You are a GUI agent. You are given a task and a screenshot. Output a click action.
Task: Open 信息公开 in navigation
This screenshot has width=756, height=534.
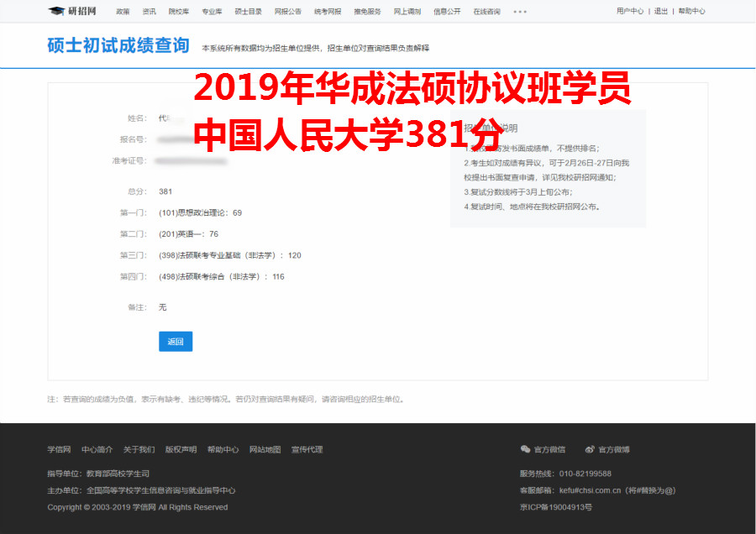point(447,12)
